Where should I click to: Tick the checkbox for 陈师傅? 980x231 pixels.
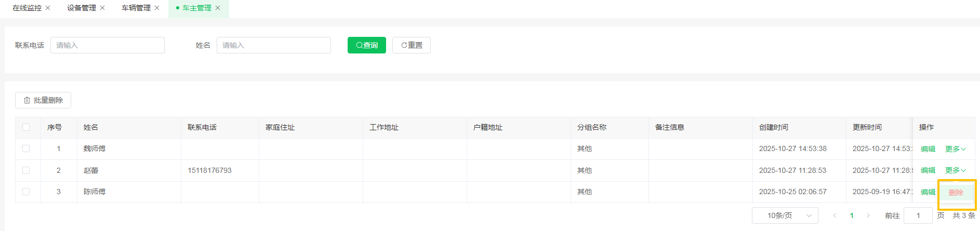pos(26,192)
